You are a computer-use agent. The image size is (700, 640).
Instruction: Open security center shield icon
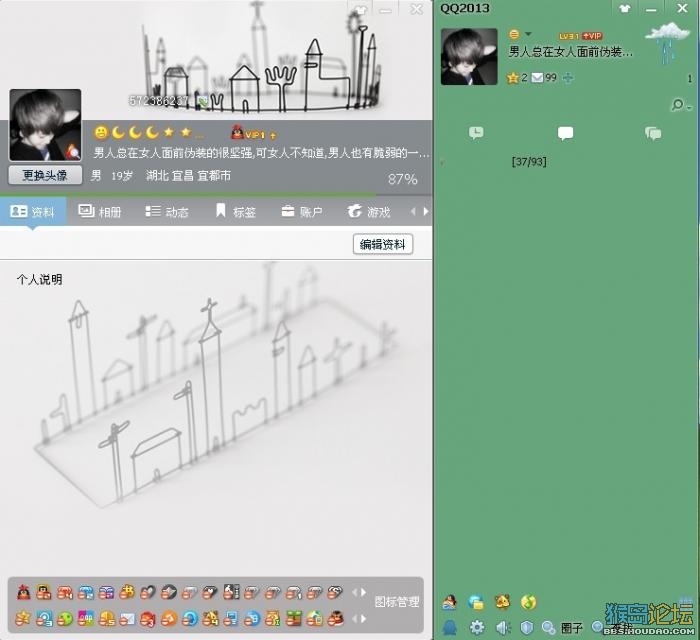click(527, 628)
